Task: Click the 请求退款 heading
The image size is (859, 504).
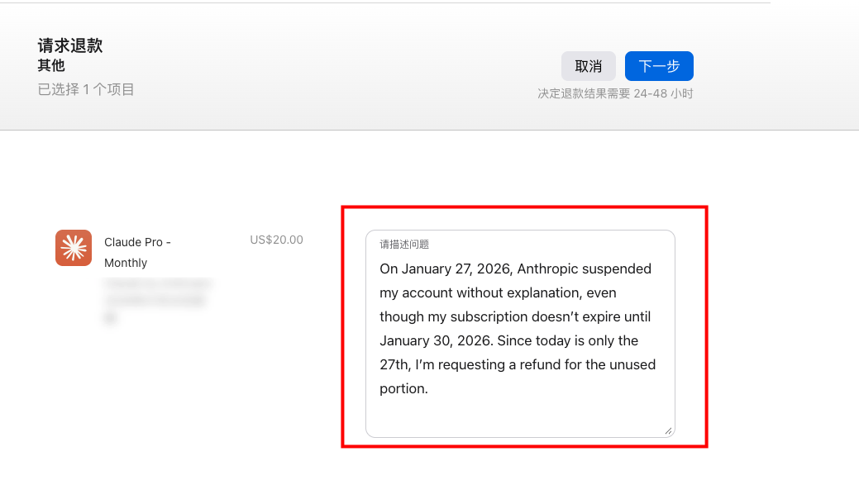Action: 70,45
